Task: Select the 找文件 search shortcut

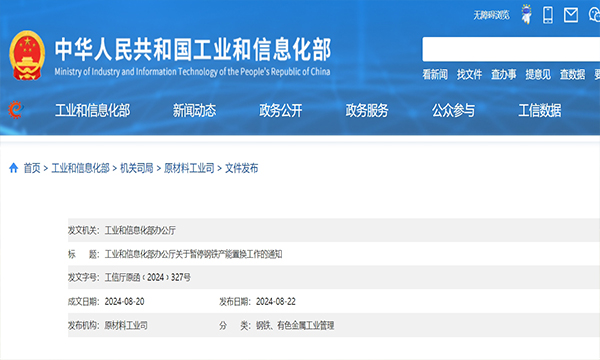Action: click(470, 75)
